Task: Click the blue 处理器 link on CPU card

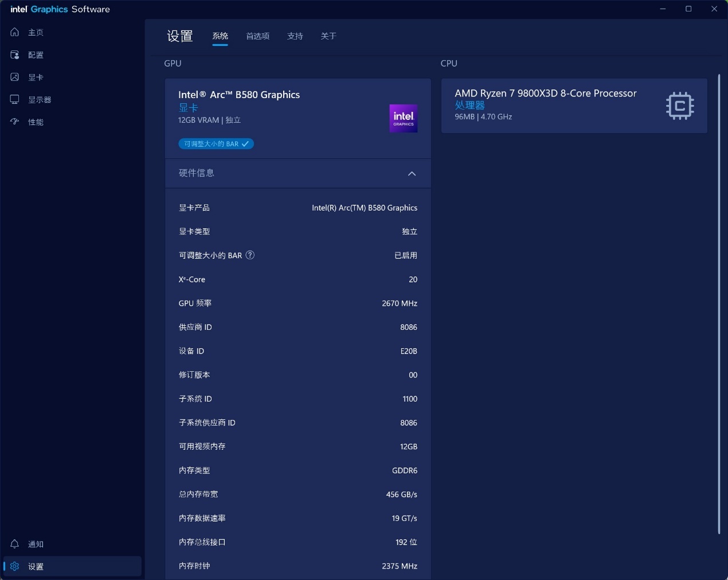Action: point(470,105)
